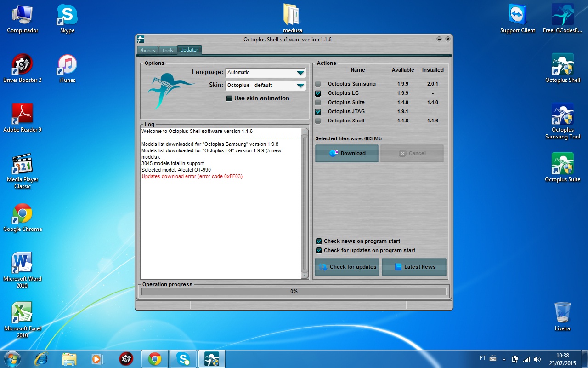The height and width of the screenshot is (368, 588).
Task: Tick the Octoplus Suite checkbox
Action: click(318, 103)
